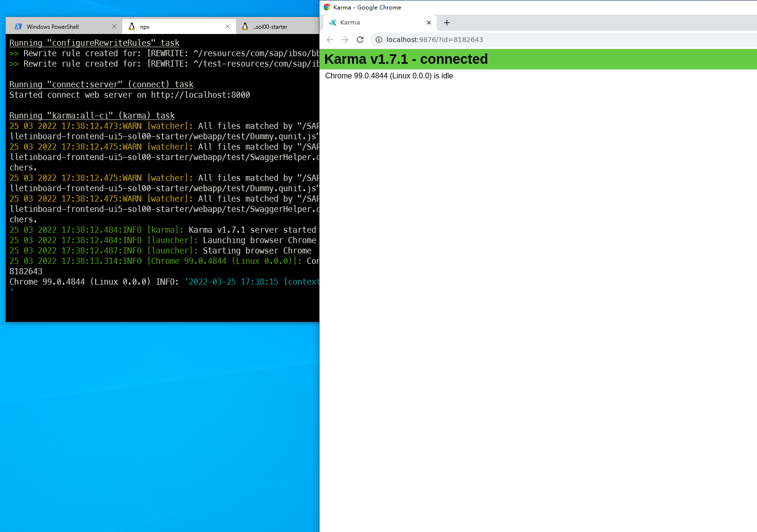Click the 'Started connect web server on http://localhost:8000' line

(x=130, y=95)
